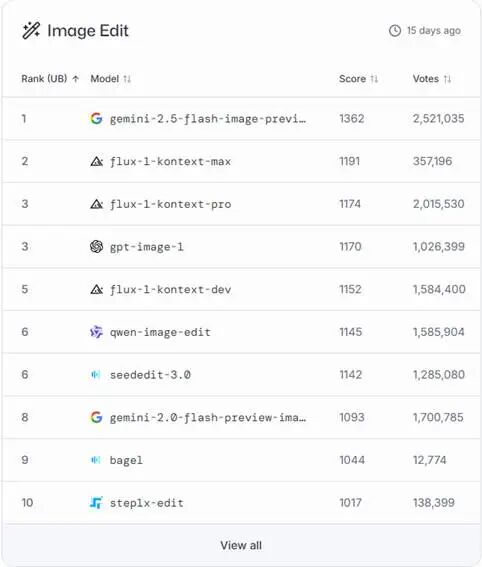Click the OpenAI logo beside gpt-image-1
This screenshot has height=567, width=482.
tap(96, 247)
